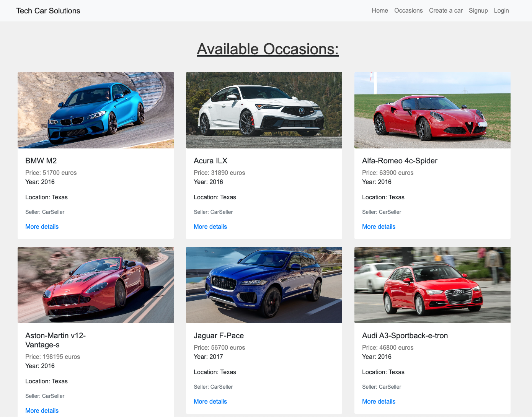Click the red Alfa-Romeo 4c-Spider photo

point(432,110)
